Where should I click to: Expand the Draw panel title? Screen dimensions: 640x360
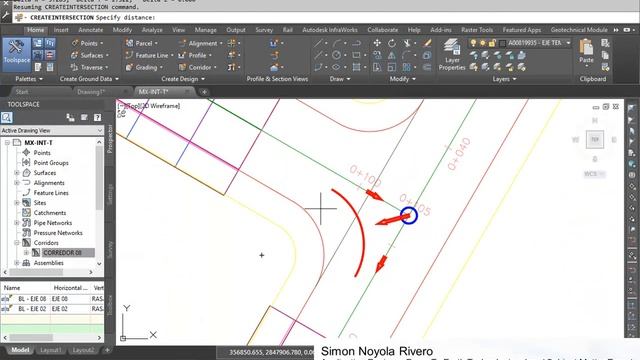(340, 79)
